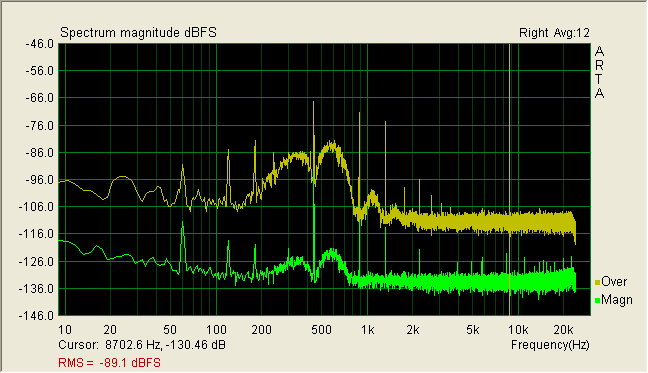Click the '20k' frequency axis label
The width and height of the screenshot is (648, 373).
pos(564,330)
